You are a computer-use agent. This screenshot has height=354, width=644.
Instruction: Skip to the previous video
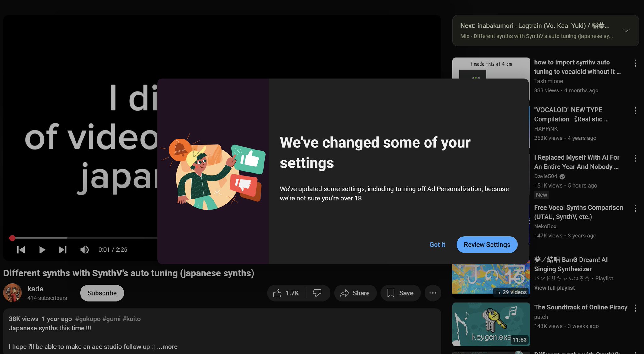click(x=21, y=250)
